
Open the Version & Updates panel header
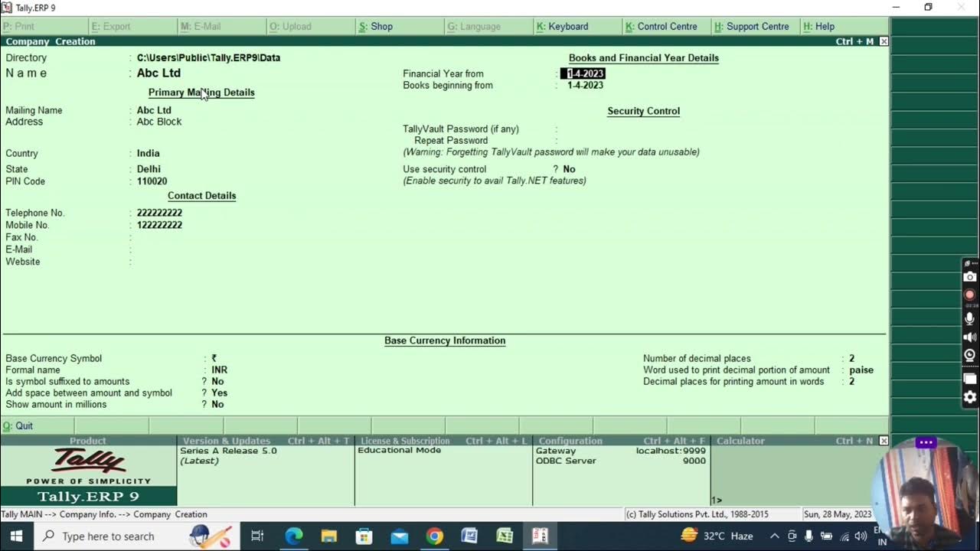click(266, 441)
